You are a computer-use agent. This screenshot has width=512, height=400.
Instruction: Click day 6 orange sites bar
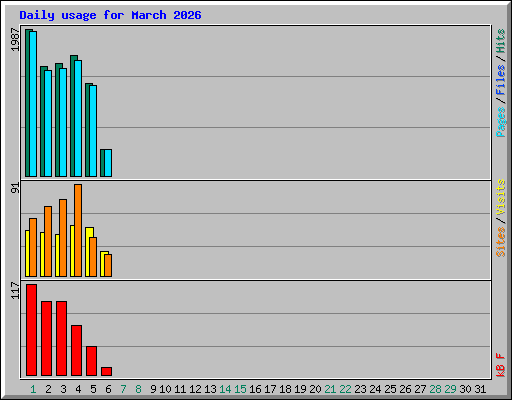(108, 265)
